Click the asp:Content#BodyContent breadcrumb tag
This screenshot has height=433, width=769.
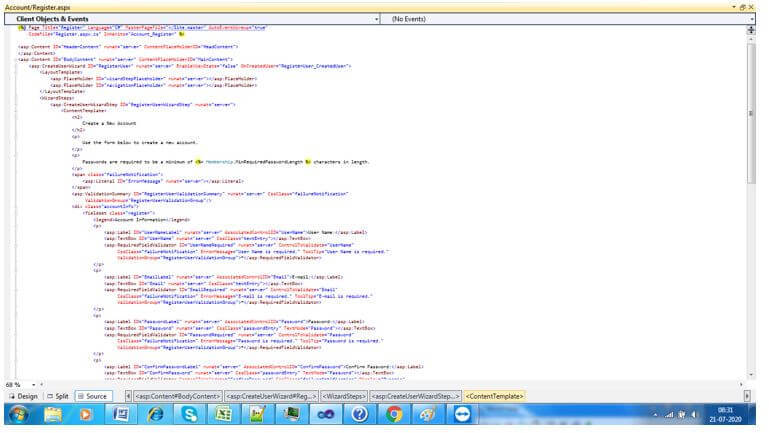pos(176,396)
